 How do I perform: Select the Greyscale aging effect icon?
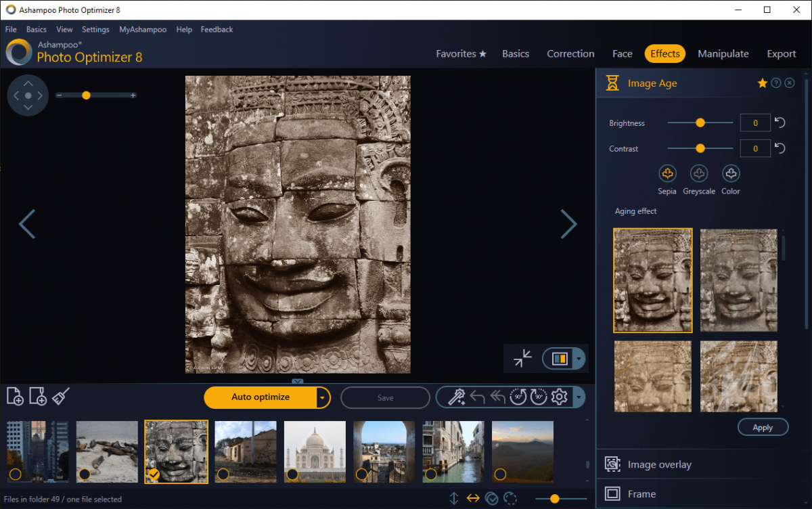pos(699,175)
